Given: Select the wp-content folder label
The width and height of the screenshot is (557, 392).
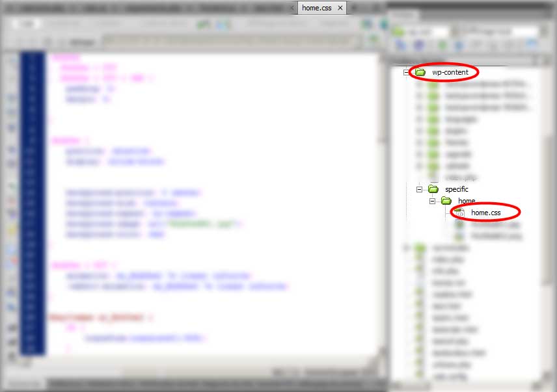Looking at the screenshot, I should (x=450, y=72).
